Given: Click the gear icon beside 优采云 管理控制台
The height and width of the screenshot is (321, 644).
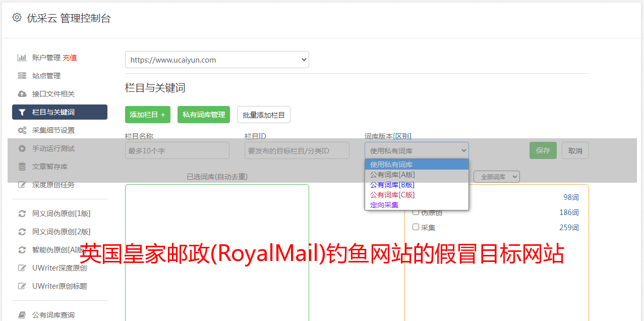Looking at the screenshot, I should point(17,18).
